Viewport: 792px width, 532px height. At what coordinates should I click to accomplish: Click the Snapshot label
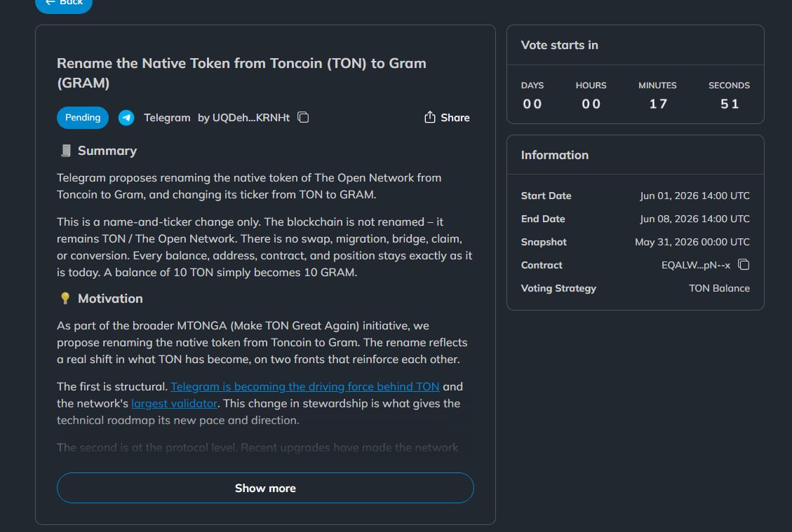pyautogui.click(x=544, y=242)
